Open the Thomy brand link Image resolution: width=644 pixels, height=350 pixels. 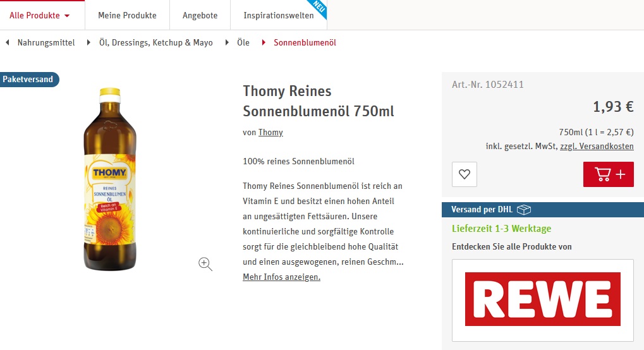click(x=270, y=132)
